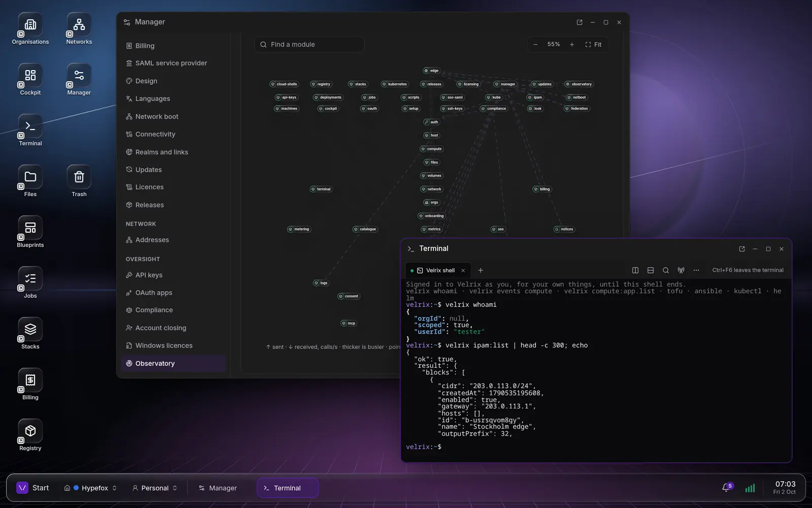This screenshot has height=508, width=812.
Task: Open terminal search magnifier icon
Action: click(666, 270)
